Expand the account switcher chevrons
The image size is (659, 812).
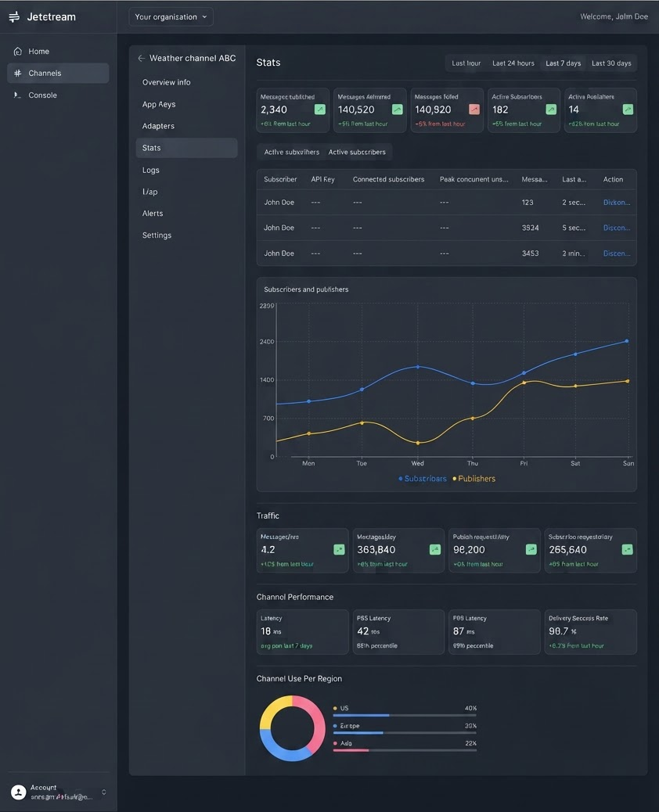[103, 792]
